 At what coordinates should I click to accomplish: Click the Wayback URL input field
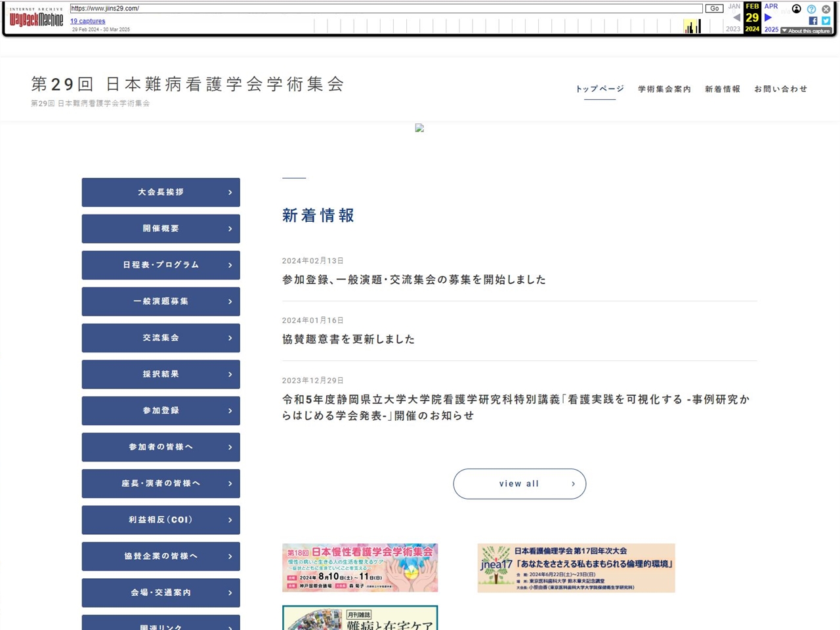tap(386, 9)
